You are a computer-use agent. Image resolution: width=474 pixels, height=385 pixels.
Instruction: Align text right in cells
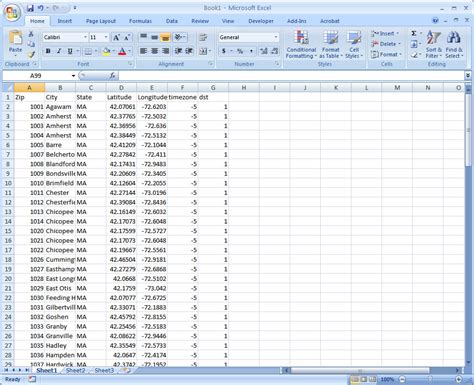pyautogui.click(x=165, y=51)
